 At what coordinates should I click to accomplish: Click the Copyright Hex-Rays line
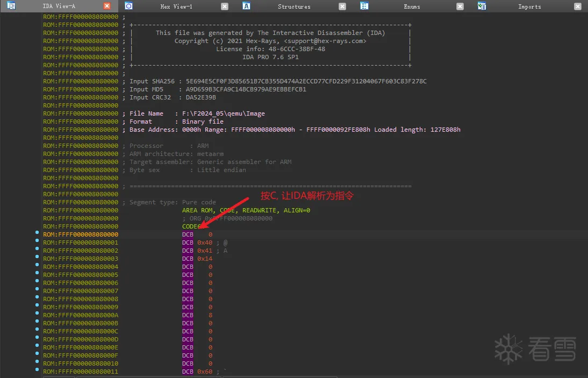[x=270, y=41]
